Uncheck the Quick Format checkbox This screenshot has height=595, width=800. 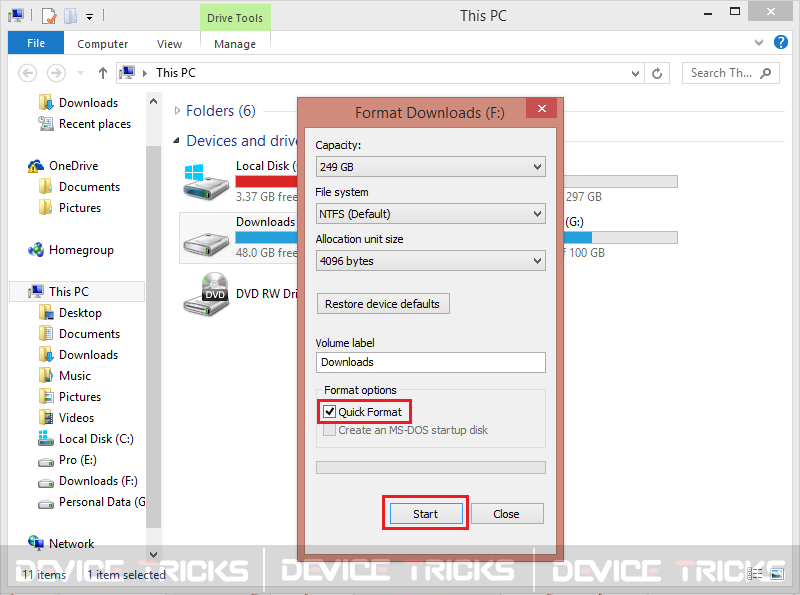[x=330, y=412]
